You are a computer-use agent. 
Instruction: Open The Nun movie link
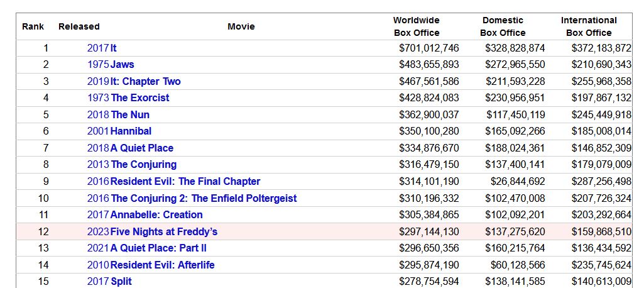click(130, 114)
